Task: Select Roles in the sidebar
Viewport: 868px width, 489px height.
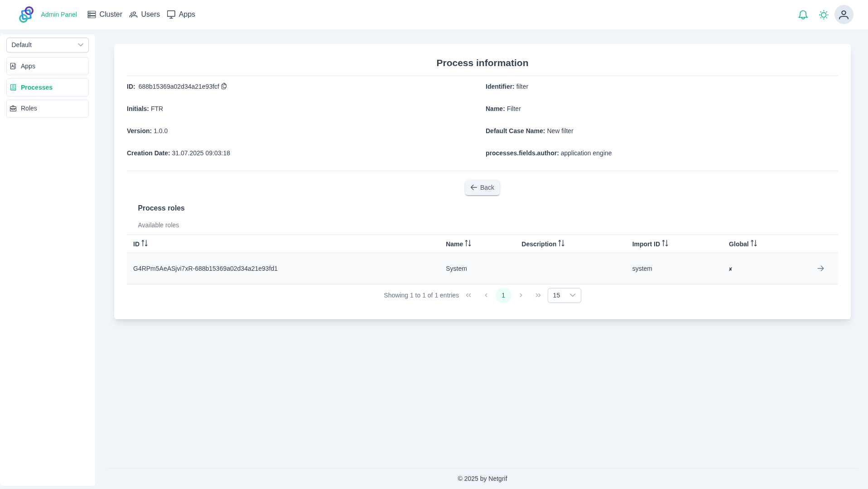Action: tap(48, 109)
